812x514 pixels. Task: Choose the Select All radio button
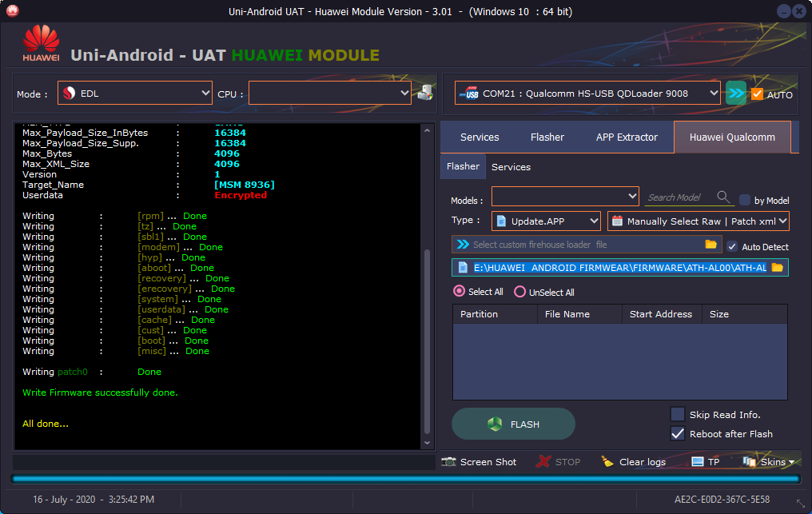459,291
